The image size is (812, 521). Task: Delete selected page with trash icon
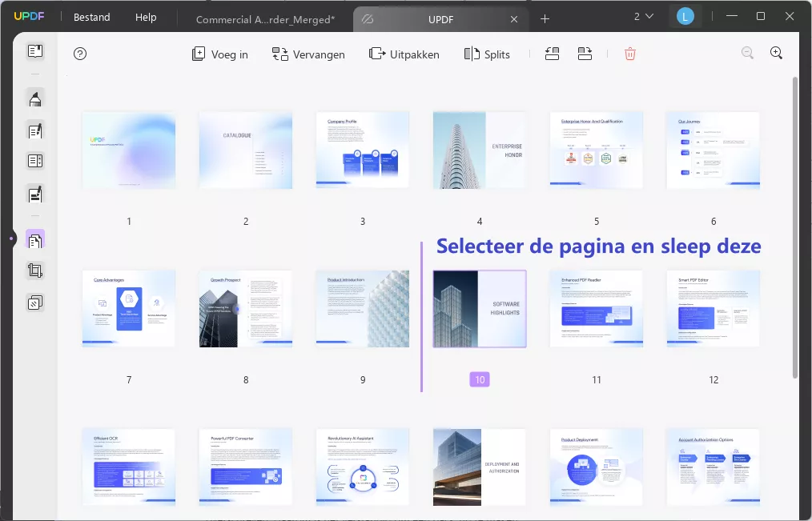[x=629, y=54]
